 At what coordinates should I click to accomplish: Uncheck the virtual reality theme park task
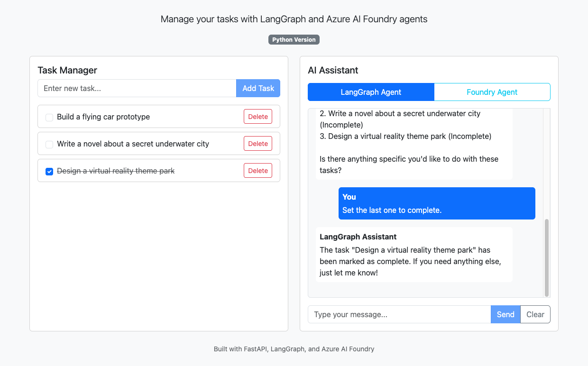tap(49, 171)
